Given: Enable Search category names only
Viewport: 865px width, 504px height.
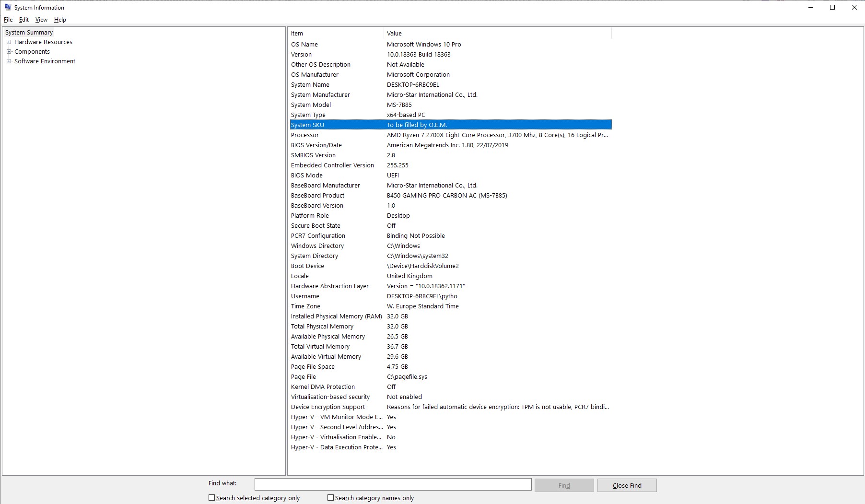Looking at the screenshot, I should 330,498.
